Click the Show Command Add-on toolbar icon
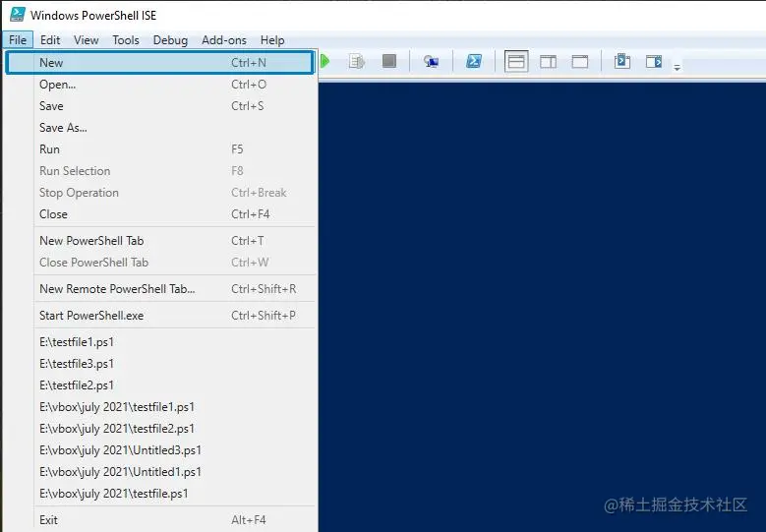 pyautogui.click(x=654, y=62)
